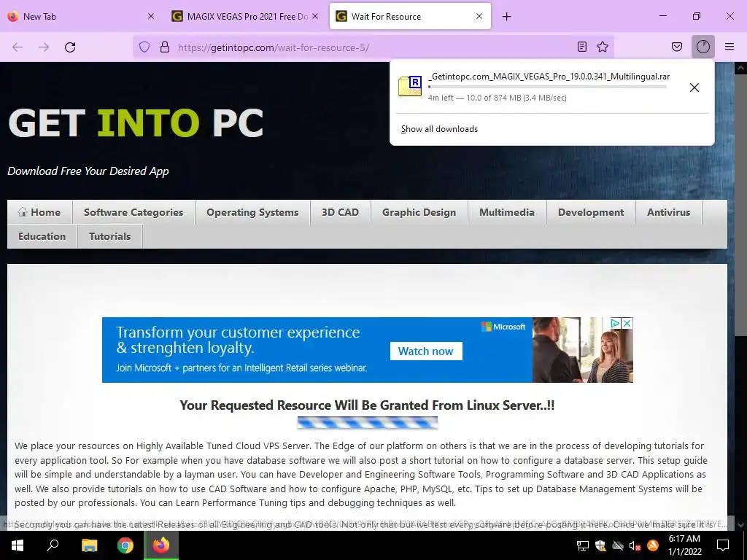Open the Pocket save icon
747x560 pixels.
677,47
